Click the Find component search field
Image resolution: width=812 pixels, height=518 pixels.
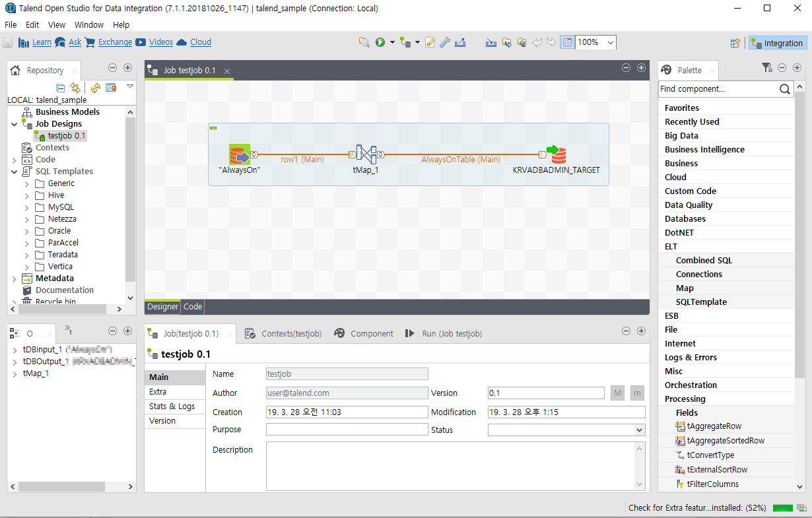click(x=718, y=89)
